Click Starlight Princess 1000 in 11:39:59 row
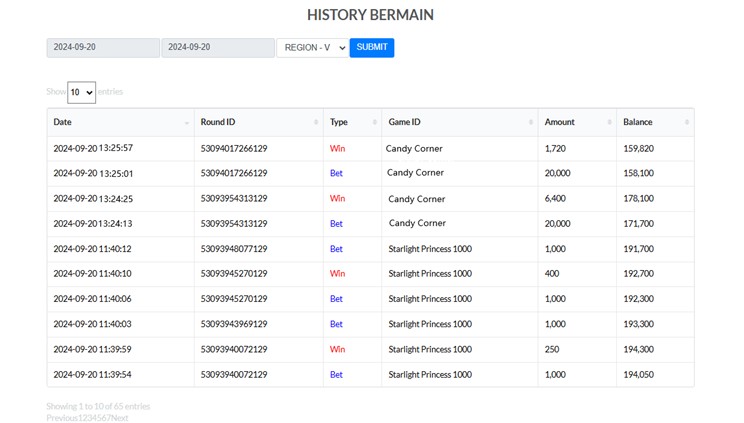The height and width of the screenshot is (423, 744). tap(430, 349)
